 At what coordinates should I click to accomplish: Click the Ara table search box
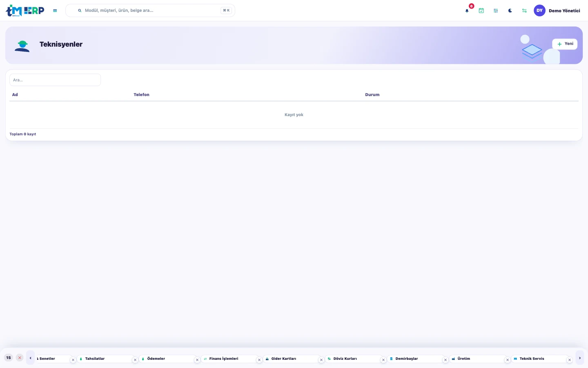[x=55, y=80]
